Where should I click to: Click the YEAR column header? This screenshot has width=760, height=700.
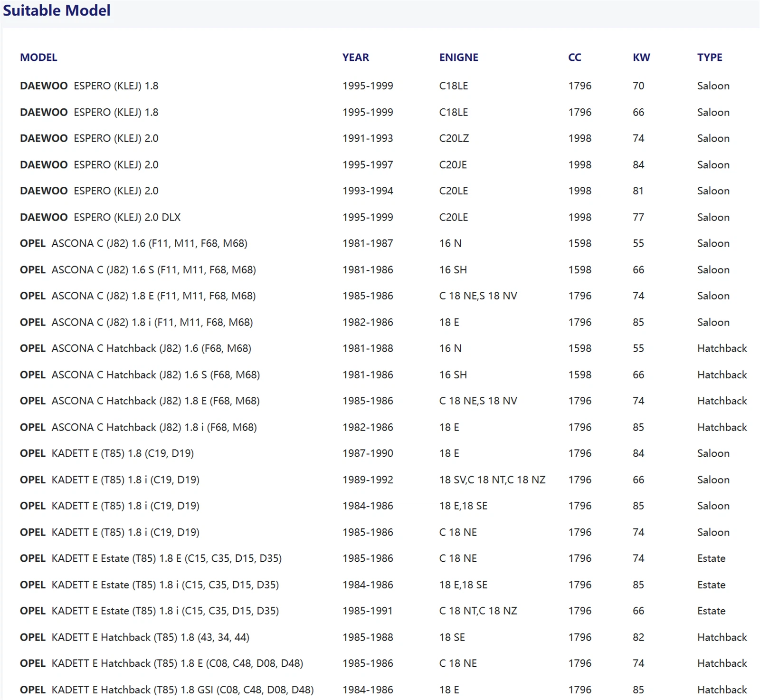(x=356, y=58)
